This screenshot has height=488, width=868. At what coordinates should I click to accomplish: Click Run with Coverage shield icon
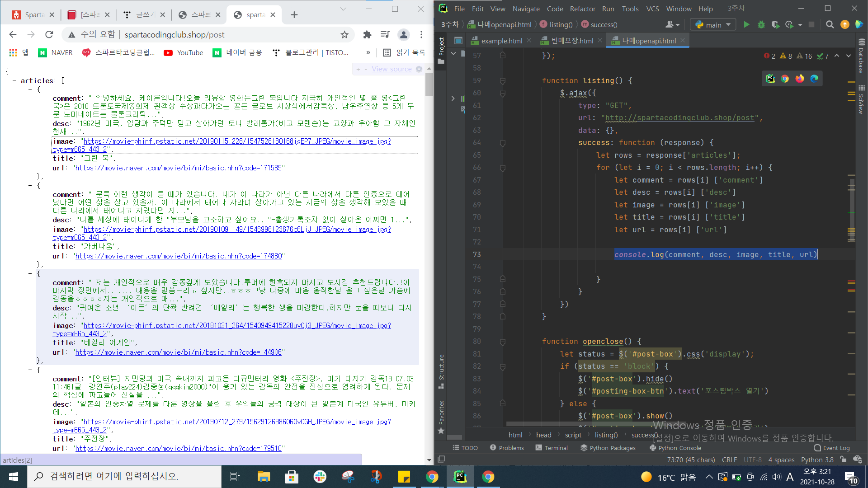coord(775,25)
